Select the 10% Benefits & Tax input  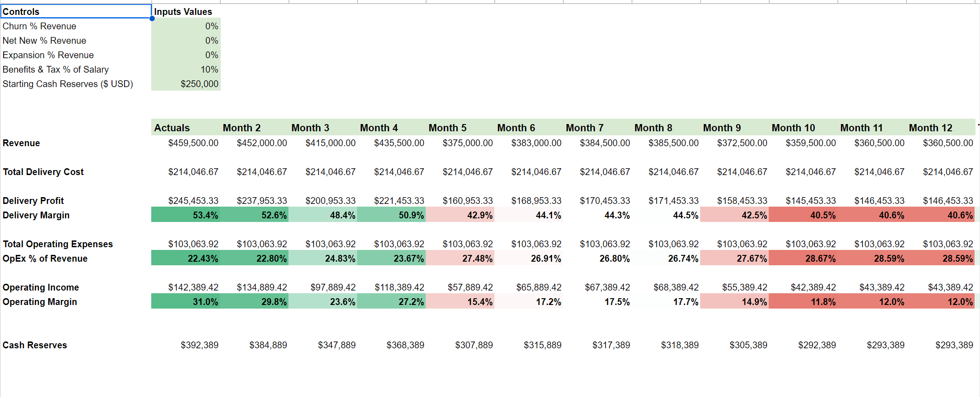(186, 69)
